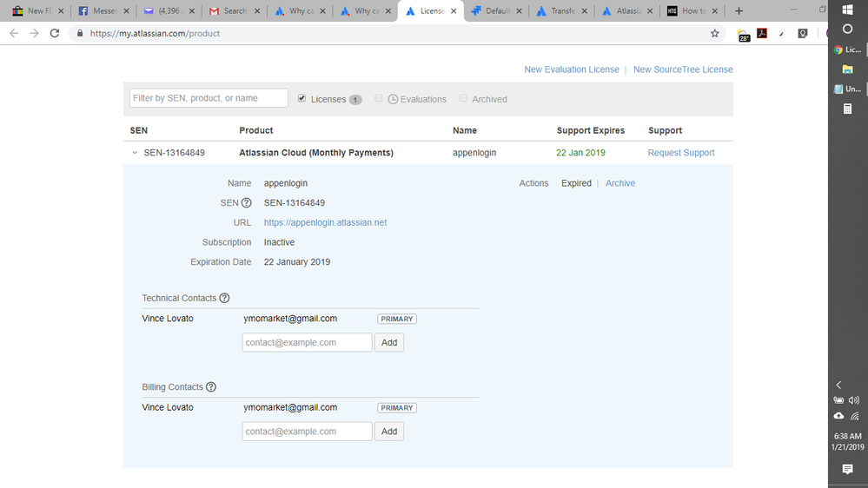Click the lock icon in address bar
The height and width of the screenshot is (488, 868).
click(x=80, y=33)
